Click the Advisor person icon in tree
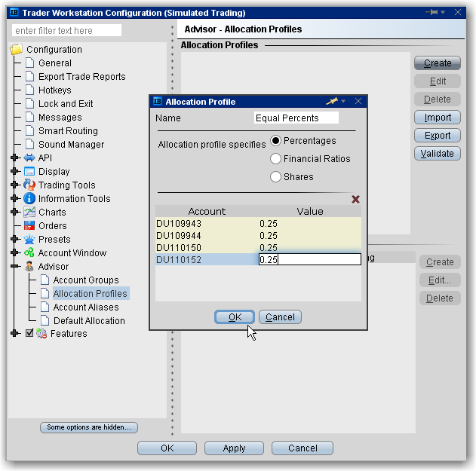The width and height of the screenshot is (476, 471). point(29,266)
